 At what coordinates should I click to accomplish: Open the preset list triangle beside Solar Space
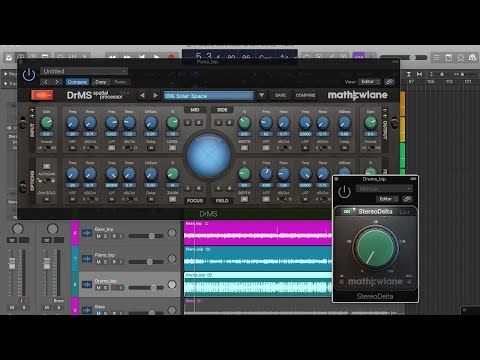pos(262,95)
